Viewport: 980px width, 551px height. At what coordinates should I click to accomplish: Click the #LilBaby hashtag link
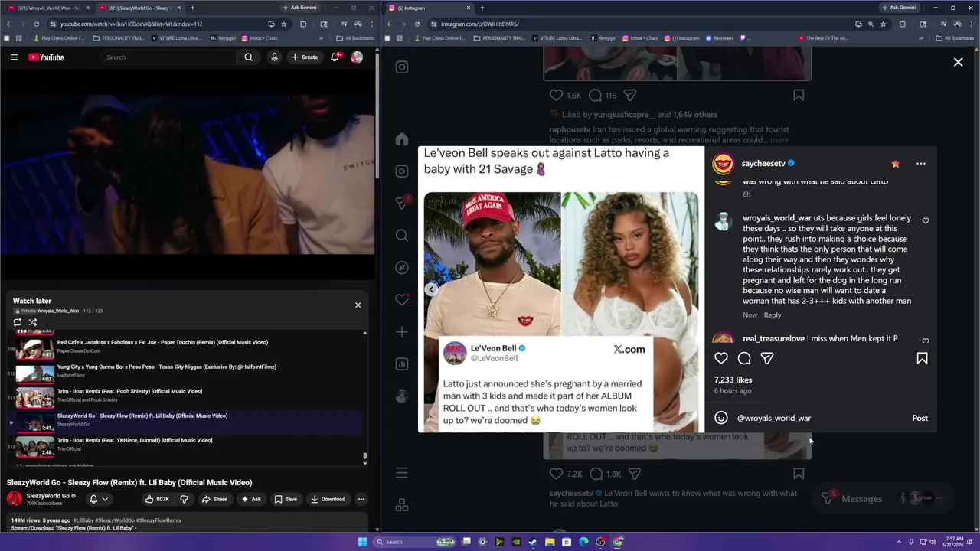click(83, 520)
